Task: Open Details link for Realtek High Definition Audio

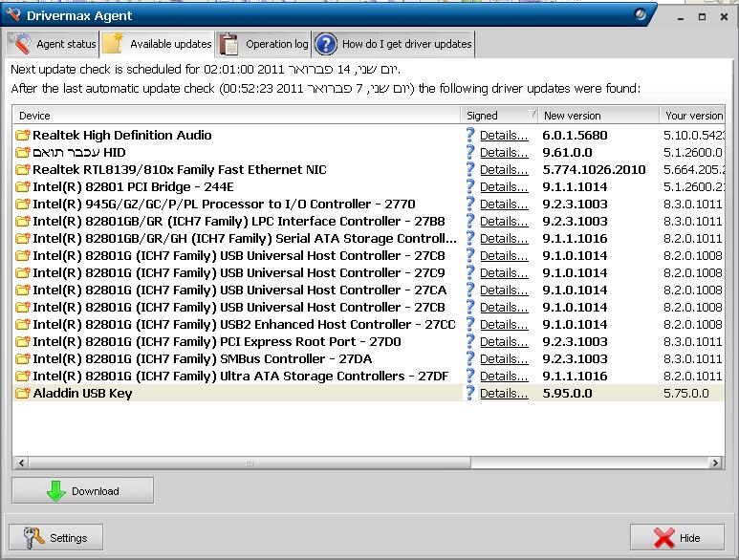Action: pos(504,136)
